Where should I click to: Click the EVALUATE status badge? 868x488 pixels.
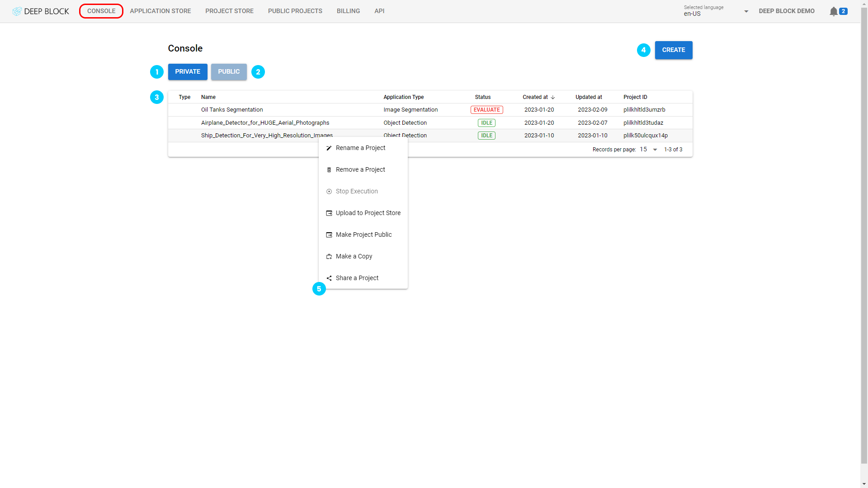point(487,110)
